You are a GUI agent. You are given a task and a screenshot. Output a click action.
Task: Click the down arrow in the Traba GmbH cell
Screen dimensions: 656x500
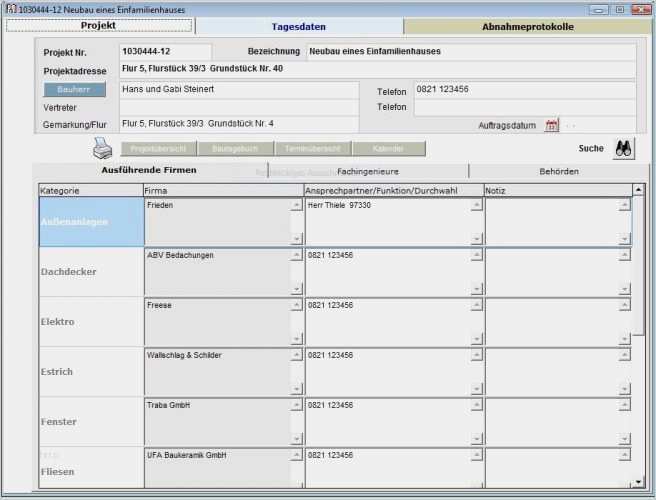click(x=296, y=439)
